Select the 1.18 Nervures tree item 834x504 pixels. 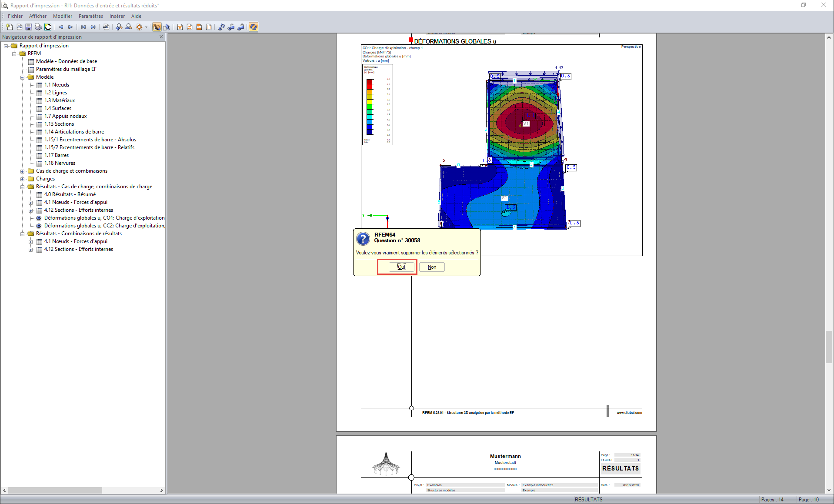(x=60, y=163)
